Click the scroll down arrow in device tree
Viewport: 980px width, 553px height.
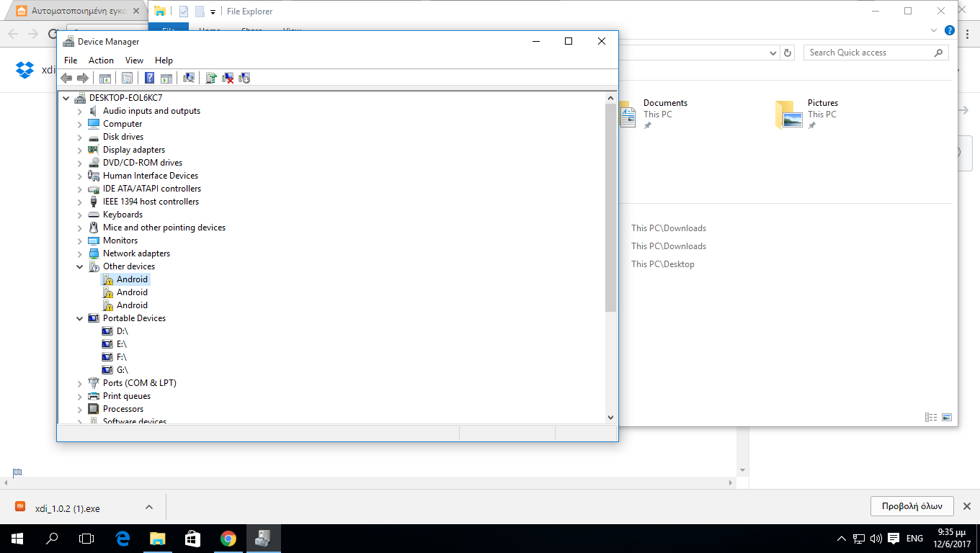[610, 417]
